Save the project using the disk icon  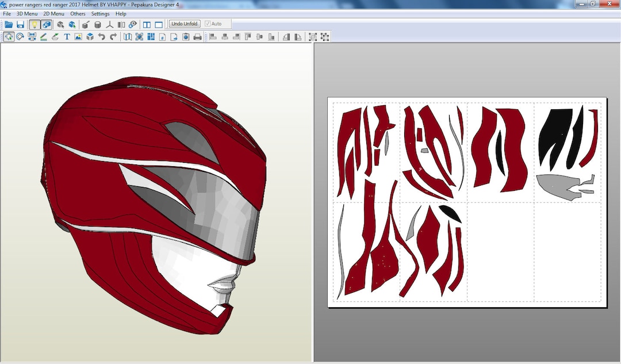point(21,24)
